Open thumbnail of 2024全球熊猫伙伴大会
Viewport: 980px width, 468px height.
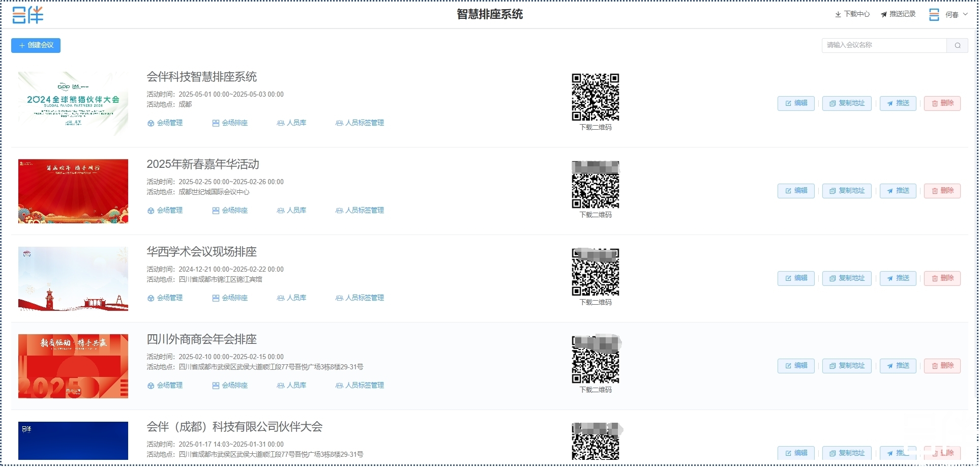[x=73, y=104]
